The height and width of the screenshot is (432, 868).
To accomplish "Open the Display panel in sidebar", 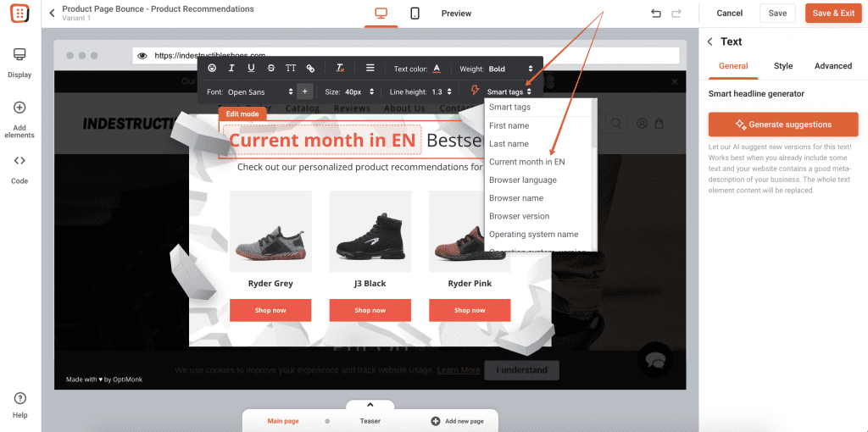I will click(x=20, y=63).
